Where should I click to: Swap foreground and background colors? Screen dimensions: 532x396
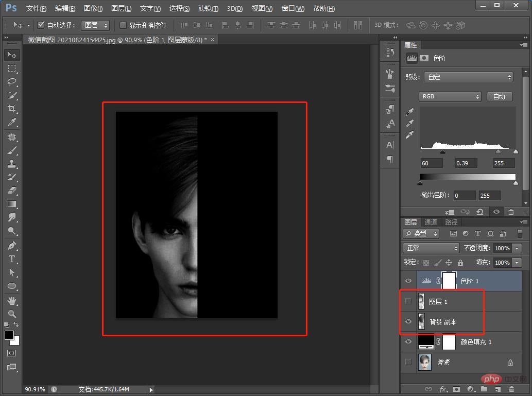pyautogui.click(x=16, y=325)
